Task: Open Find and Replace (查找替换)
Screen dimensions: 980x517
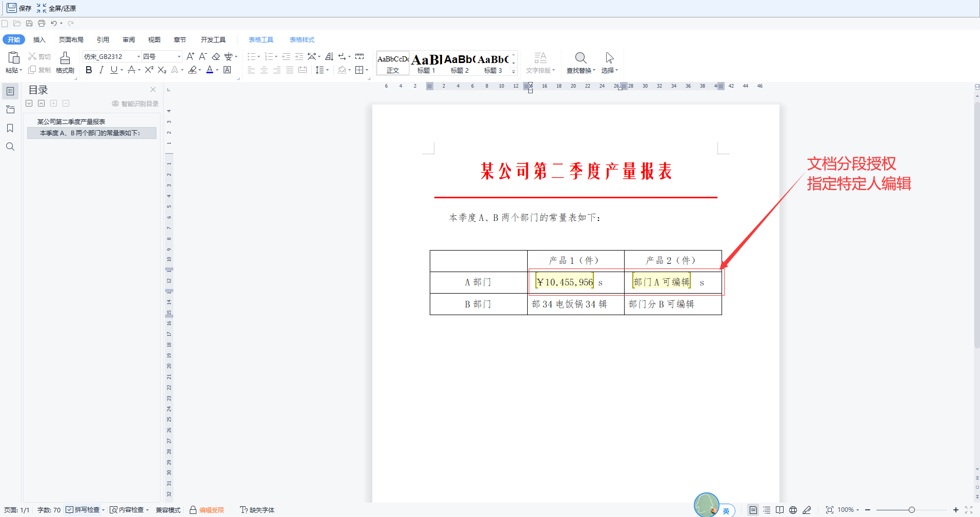Action: tap(581, 63)
